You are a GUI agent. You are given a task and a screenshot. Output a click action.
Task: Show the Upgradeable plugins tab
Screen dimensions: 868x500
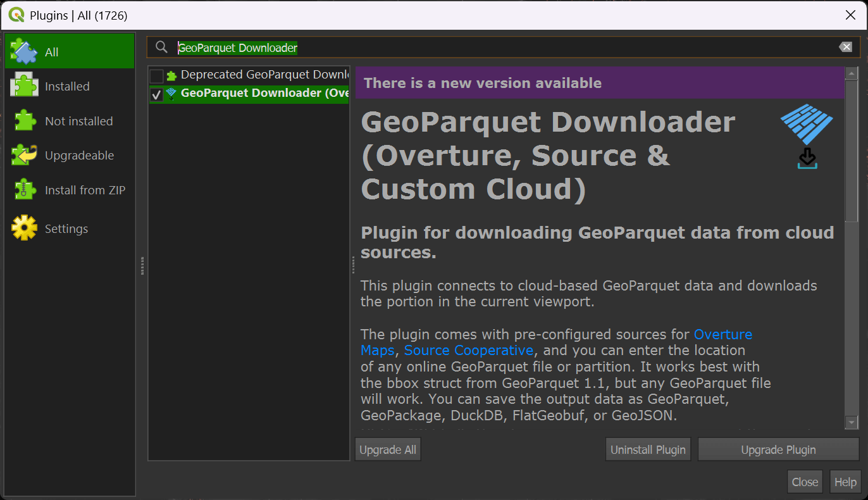click(x=70, y=155)
